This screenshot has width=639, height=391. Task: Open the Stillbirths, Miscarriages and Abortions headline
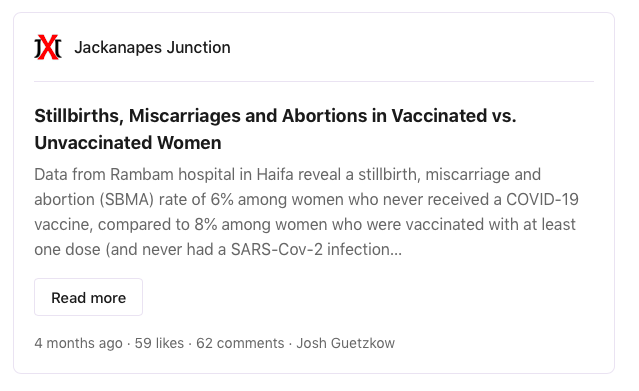pos(275,129)
